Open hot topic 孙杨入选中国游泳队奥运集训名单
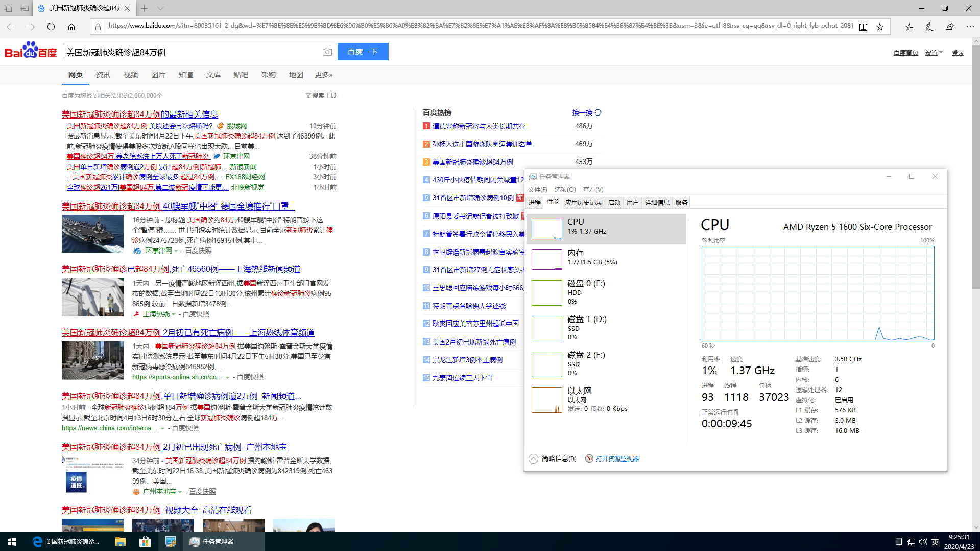The height and width of the screenshot is (551, 980). pos(482,144)
